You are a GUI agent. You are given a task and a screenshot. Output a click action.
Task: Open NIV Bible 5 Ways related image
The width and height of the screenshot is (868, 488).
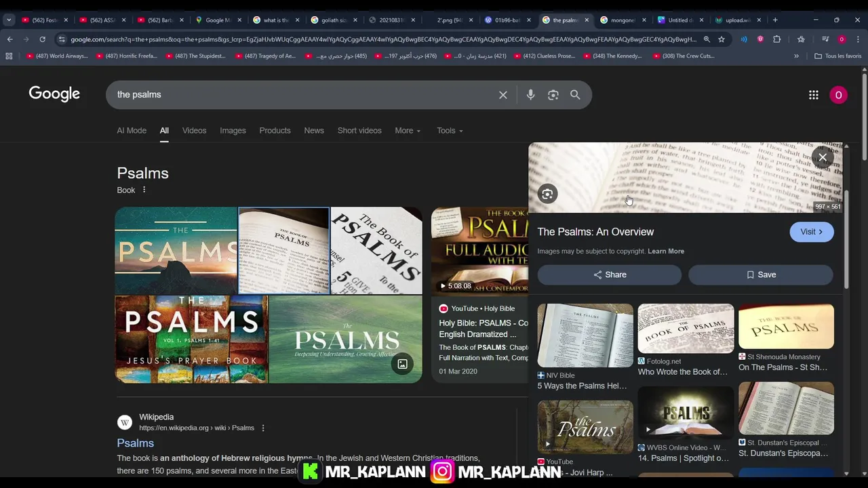585,335
